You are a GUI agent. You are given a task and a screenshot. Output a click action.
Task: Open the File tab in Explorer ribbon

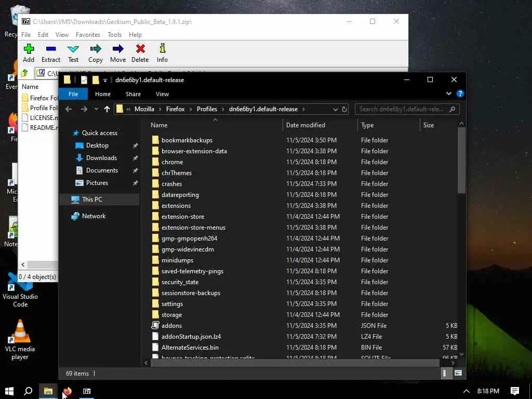(73, 94)
